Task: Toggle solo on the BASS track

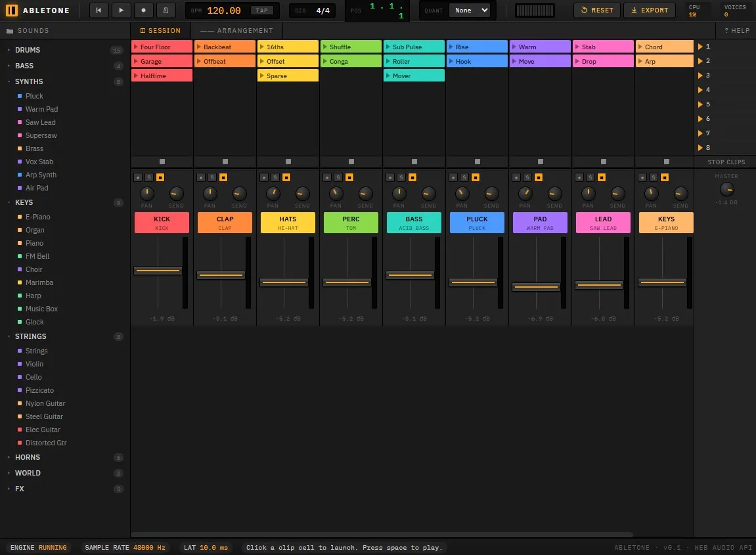Action: coord(401,177)
